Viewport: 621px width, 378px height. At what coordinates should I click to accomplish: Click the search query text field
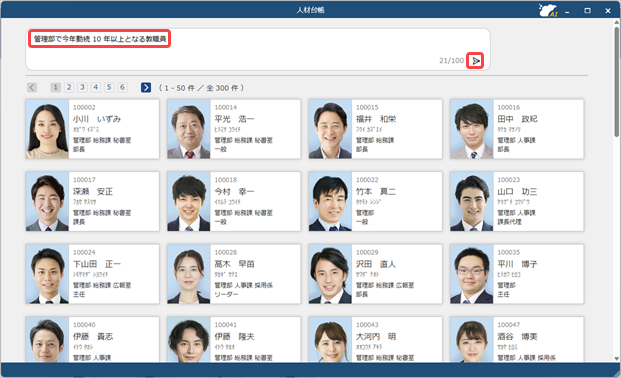[258, 49]
